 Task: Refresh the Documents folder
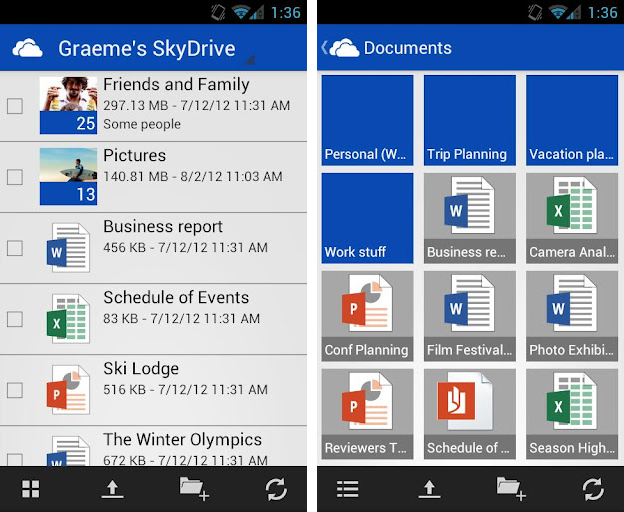point(593,489)
